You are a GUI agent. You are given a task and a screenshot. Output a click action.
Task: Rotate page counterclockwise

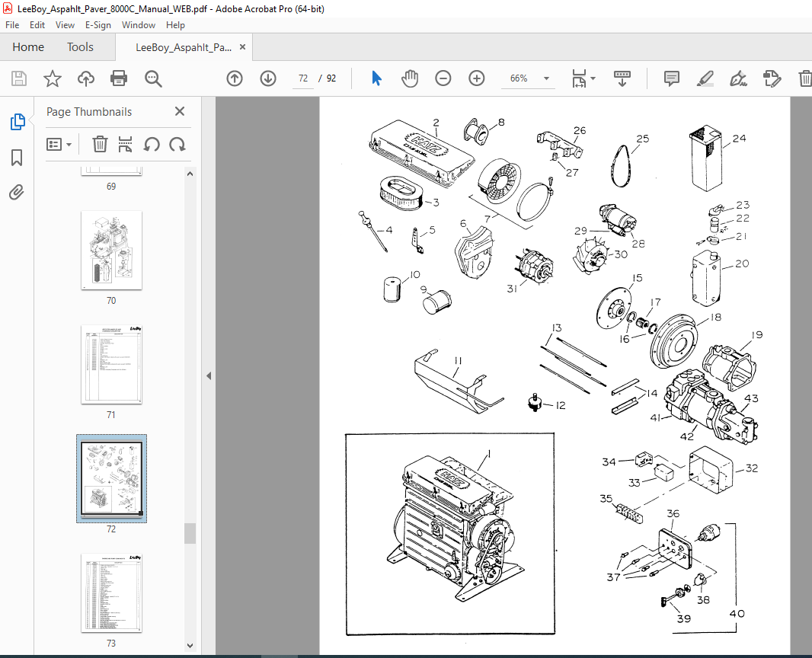pyautogui.click(x=152, y=145)
